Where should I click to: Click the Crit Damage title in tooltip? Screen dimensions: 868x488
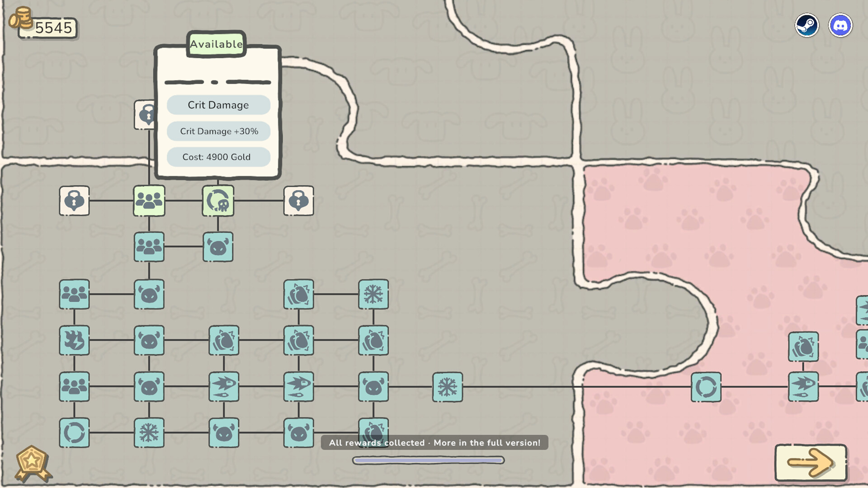[x=218, y=105]
